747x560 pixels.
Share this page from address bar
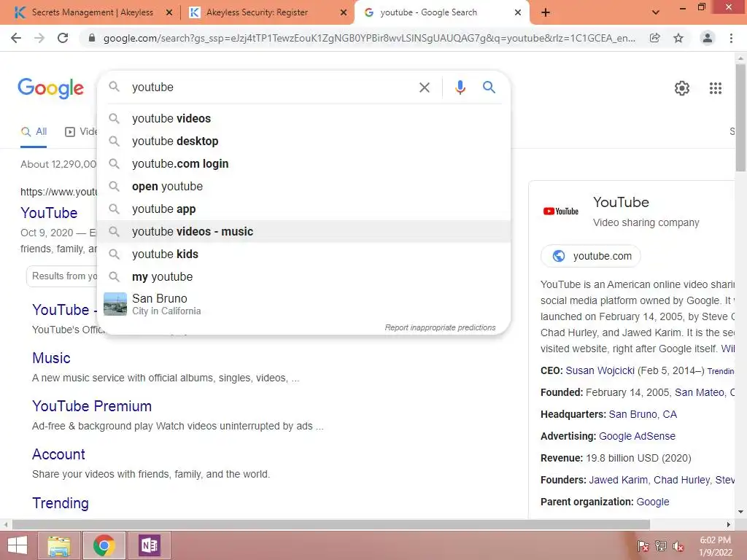(655, 38)
